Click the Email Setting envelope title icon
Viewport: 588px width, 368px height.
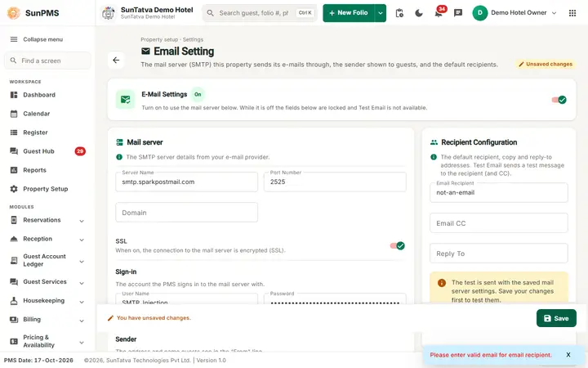pos(145,52)
